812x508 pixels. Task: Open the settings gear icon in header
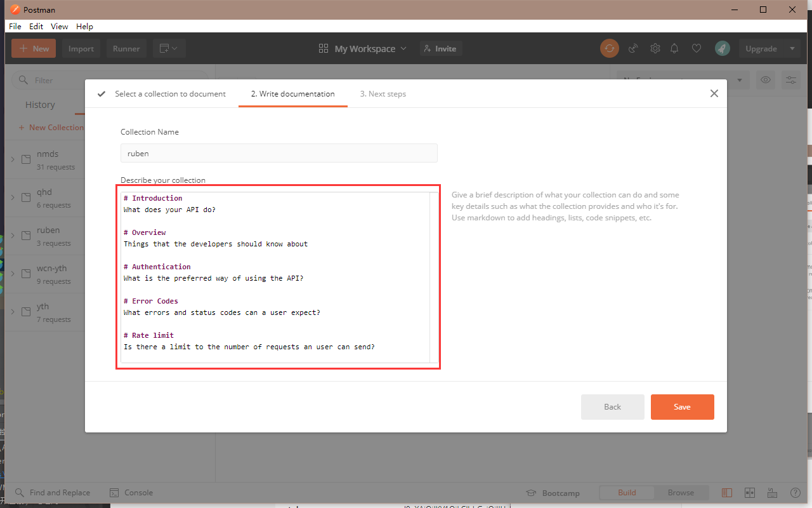655,48
